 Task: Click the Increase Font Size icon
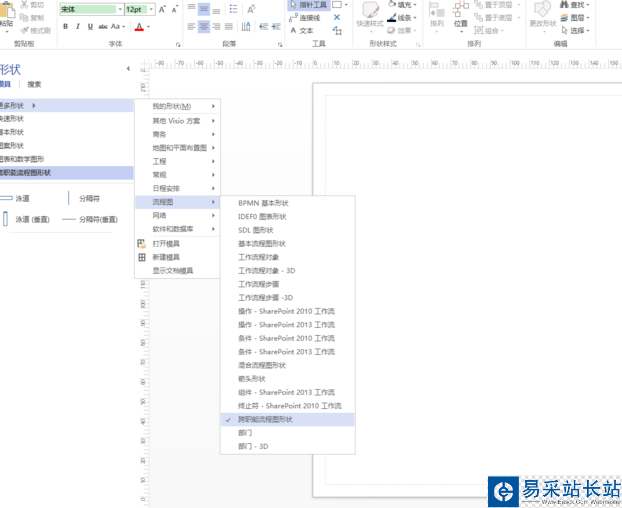[x=162, y=9]
